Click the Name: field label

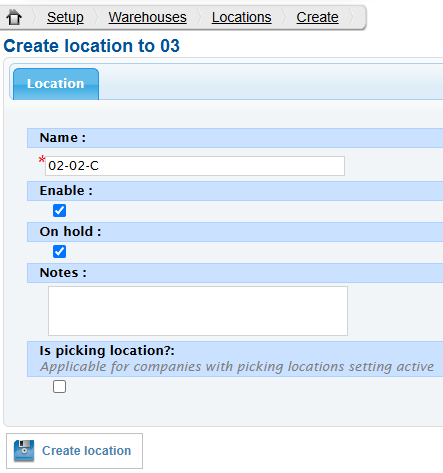(63, 138)
